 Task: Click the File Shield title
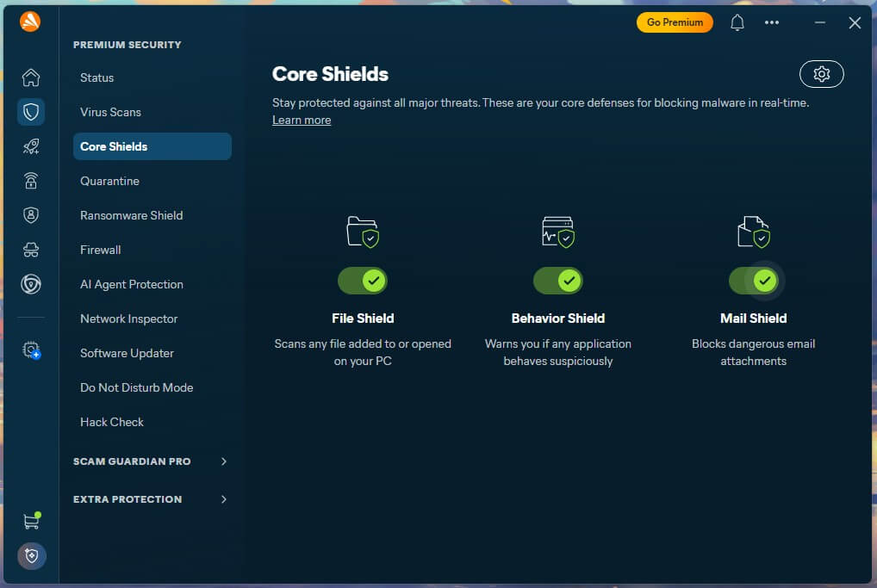(x=363, y=318)
